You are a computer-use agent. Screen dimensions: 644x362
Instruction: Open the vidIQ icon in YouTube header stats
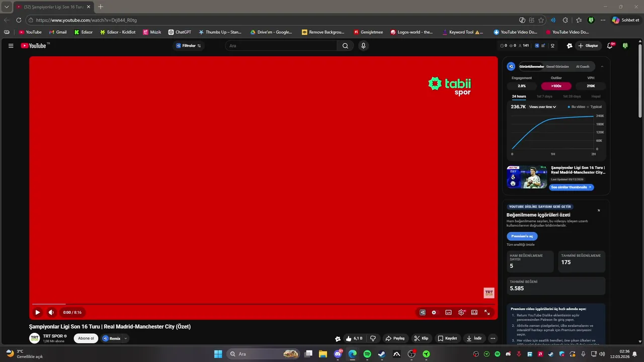click(537, 46)
